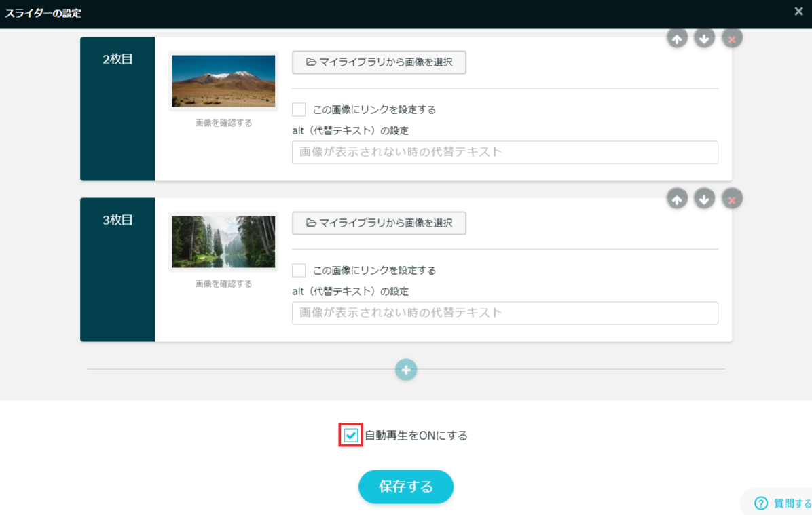Screen dimensions: 812x515
Task: Delete the 2枚目 slide
Action: pos(732,38)
